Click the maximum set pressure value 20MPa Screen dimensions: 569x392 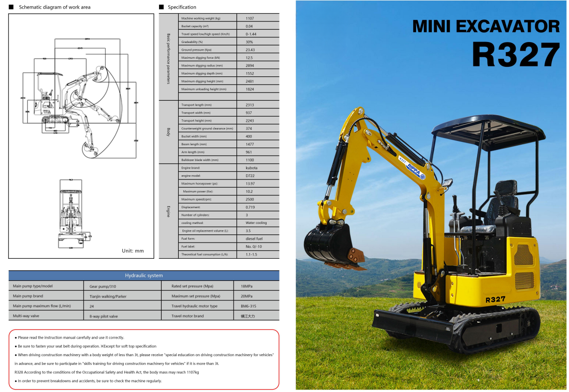click(247, 296)
